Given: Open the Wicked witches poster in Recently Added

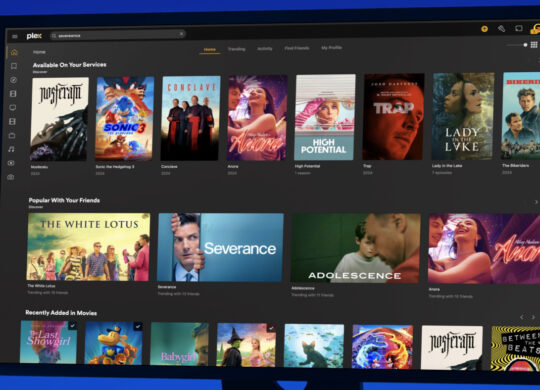Looking at the screenshot, I should [x=246, y=345].
